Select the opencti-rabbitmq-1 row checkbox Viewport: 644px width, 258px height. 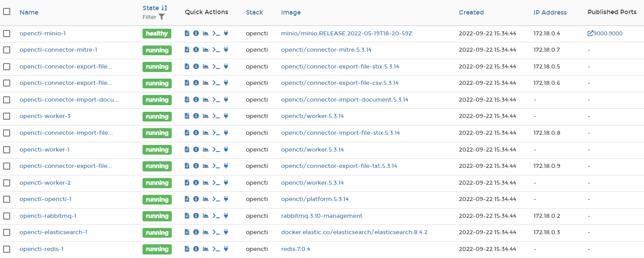pos(6,216)
